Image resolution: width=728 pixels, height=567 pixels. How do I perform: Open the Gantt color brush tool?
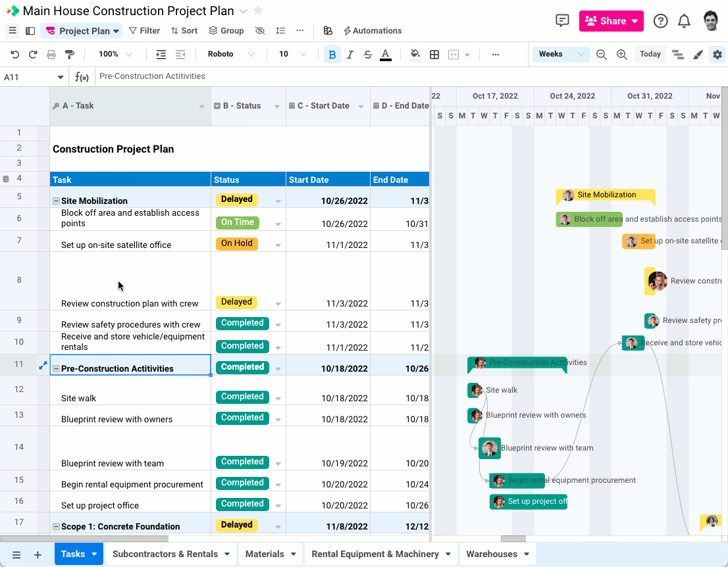tap(698, 55)
